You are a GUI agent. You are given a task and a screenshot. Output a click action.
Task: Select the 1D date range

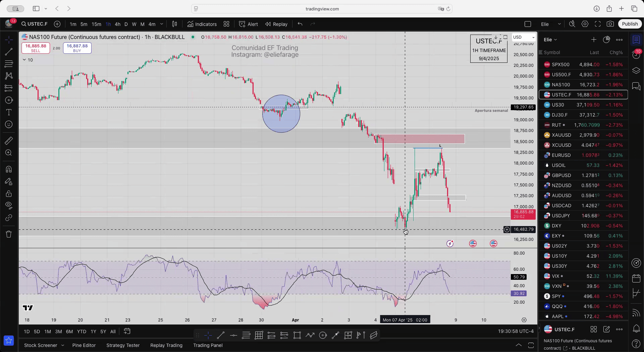tap(27, 332)
